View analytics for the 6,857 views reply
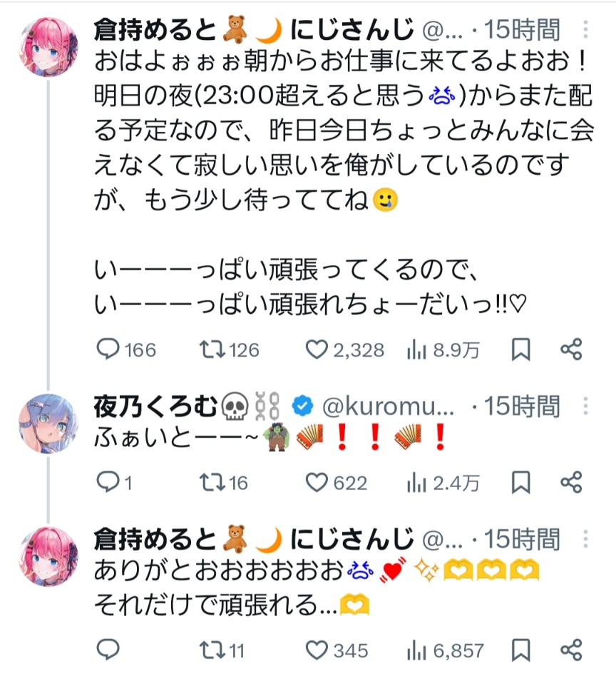This screenshot has width=616, height=676. tap(416, 650)
